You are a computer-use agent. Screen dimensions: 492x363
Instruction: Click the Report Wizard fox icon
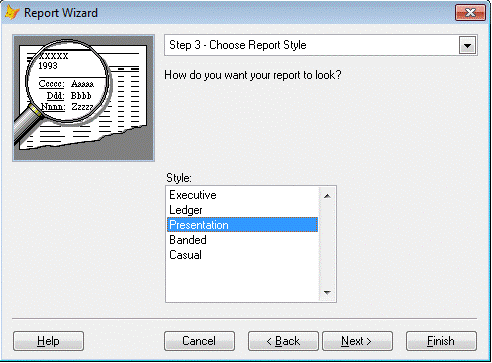tap(12, 13)
